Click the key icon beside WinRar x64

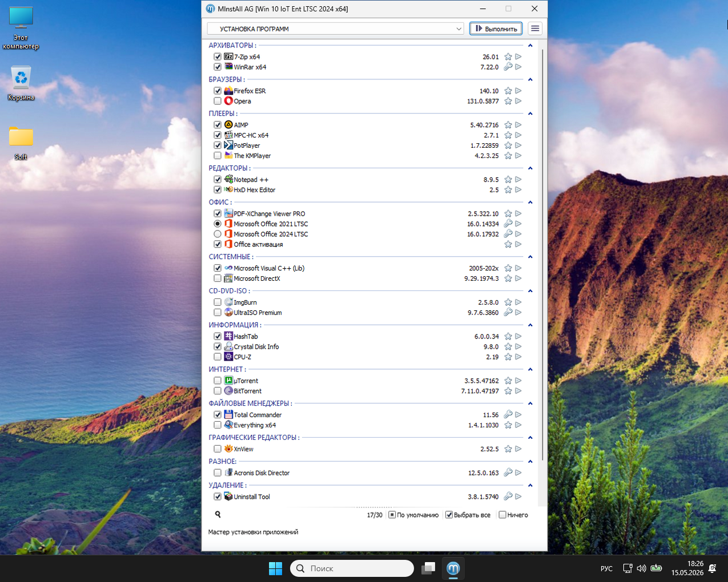click(508, 67)
